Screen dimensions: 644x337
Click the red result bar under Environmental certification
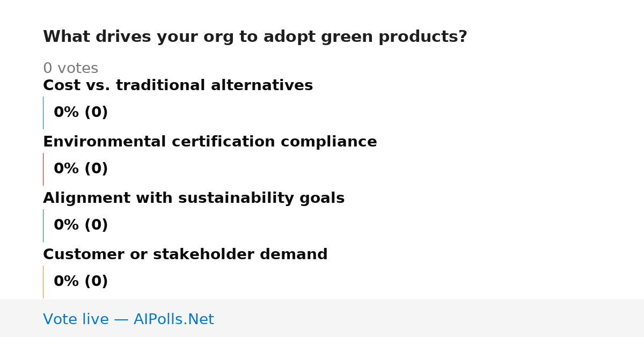pyautogui.click(x=43, y=169)
